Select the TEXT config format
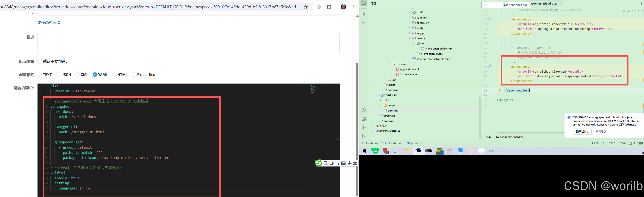 click(39, 75)
